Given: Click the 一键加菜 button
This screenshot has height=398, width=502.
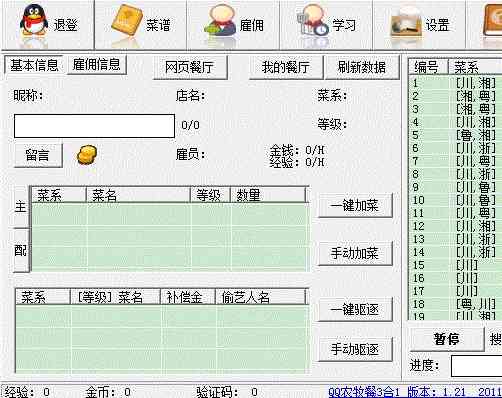Looking at the screenshot, I should click(x=355, y=205).
